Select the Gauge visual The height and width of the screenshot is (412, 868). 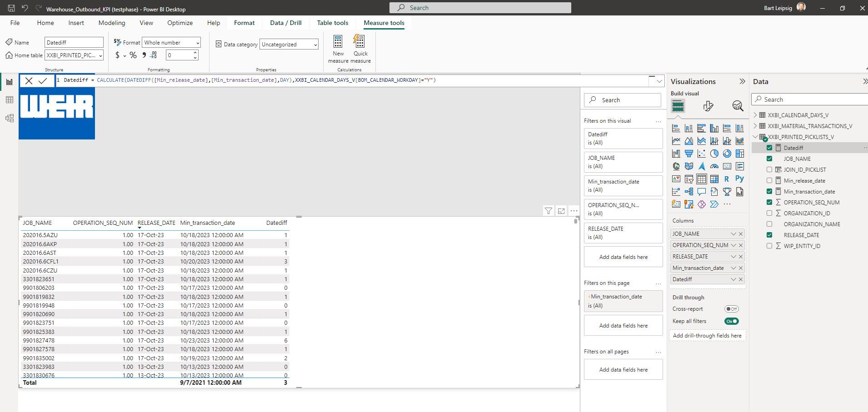714,166
